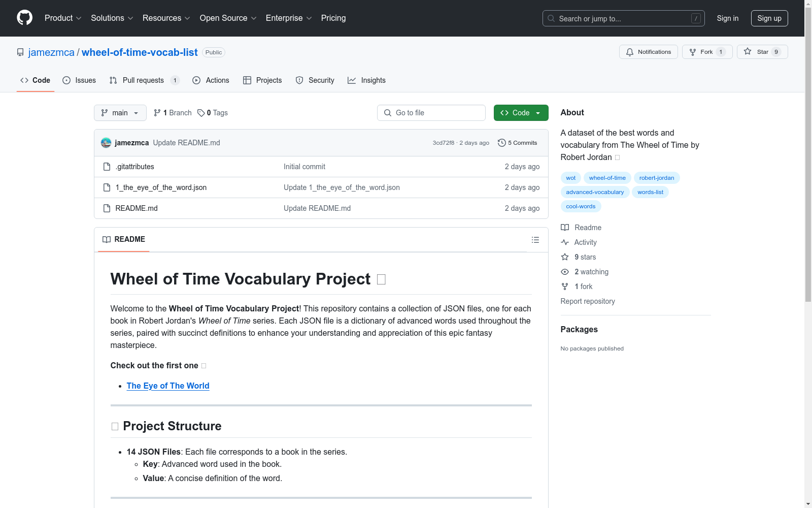The width and height of the screenshot is (812, 508).
Task: Switch to the Issues tab
Action: [79, 80]
